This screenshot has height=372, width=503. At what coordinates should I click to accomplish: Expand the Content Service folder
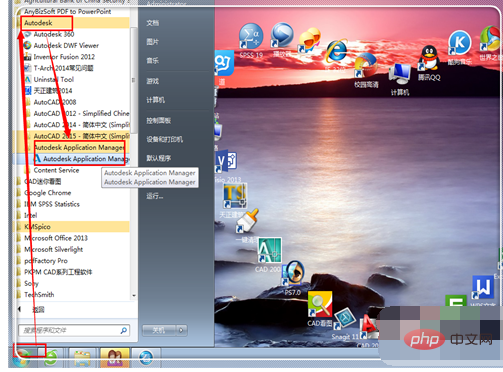56,170
